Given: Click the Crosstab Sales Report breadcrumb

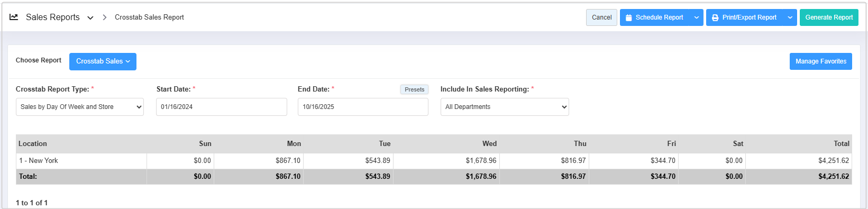Looking at the screenshot, I should tap(149, 17).
